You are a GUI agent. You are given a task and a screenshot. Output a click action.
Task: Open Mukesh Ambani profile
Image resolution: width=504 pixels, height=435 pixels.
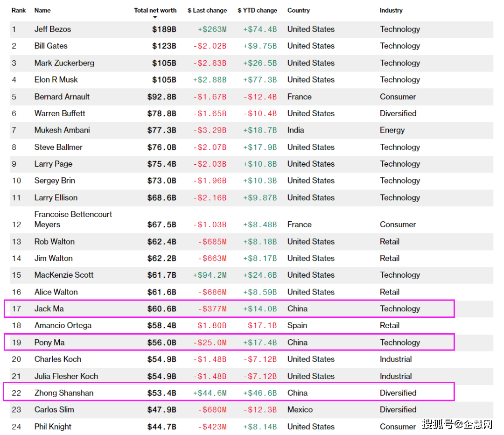(x=62, y=130)
